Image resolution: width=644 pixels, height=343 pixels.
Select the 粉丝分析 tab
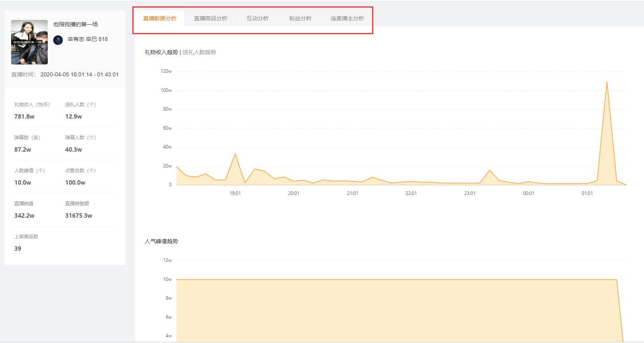point(300,18)
